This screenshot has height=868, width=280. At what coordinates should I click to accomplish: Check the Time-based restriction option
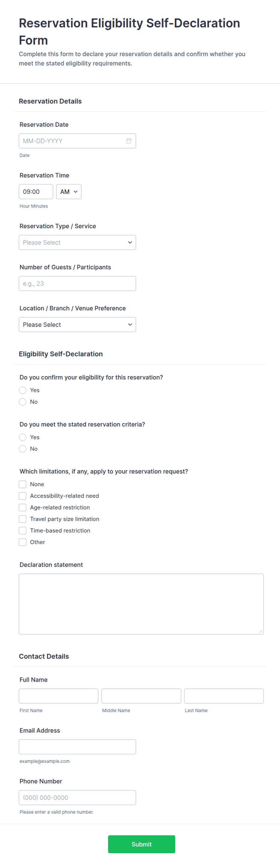tap(23, 530)
